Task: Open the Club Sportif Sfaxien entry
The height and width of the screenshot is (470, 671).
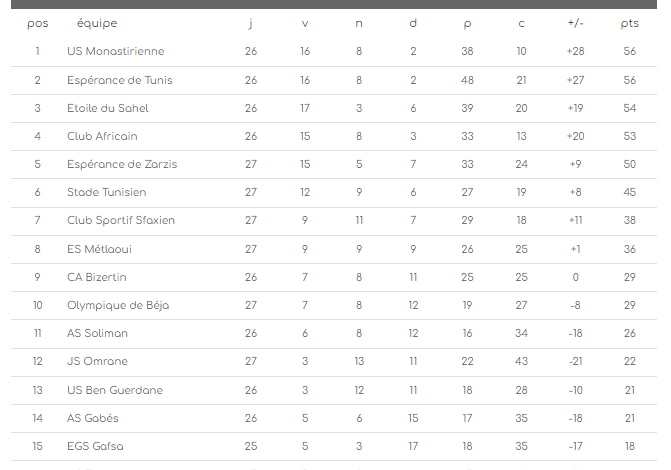Action: [x=121, y=220]
